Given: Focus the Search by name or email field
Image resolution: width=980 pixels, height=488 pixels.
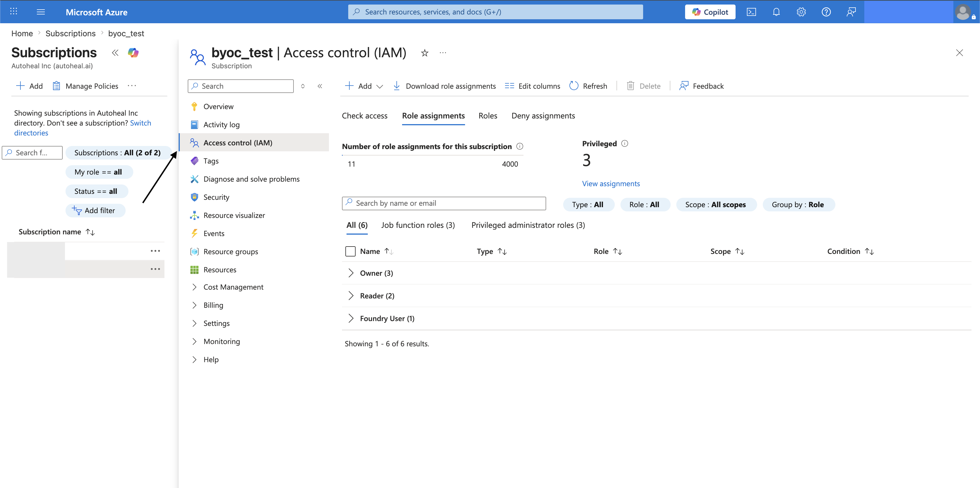Looking at the screenshot, I should pyautogui.click(x=443, y=203).
